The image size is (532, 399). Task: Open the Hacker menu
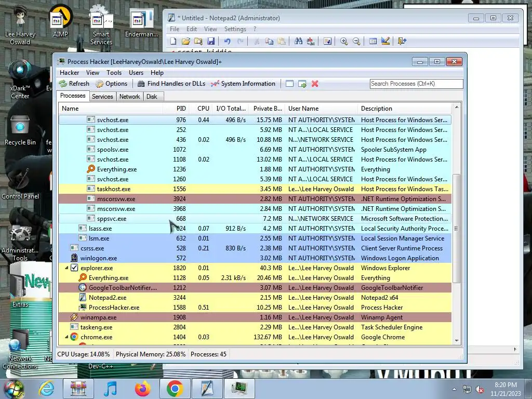coord(69,73)
